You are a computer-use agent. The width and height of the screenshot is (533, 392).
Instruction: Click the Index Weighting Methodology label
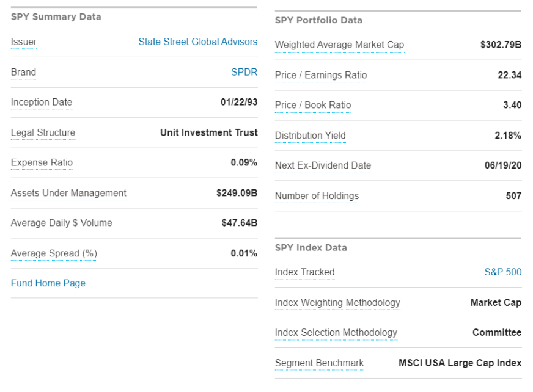click(x=337, y=303)
